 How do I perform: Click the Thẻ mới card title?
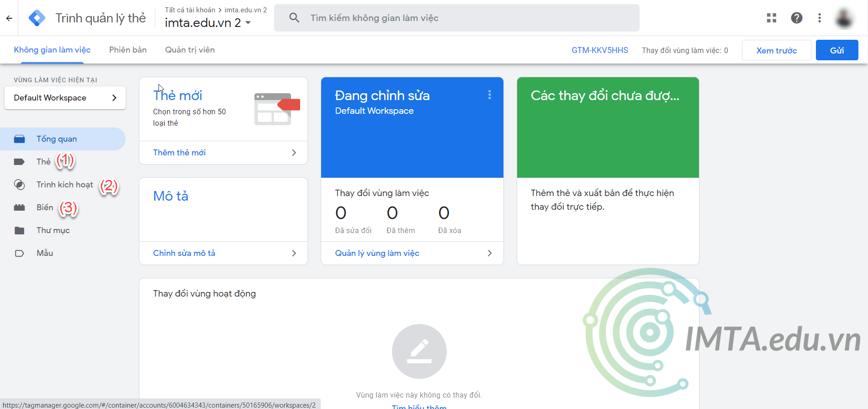point(178,96)
